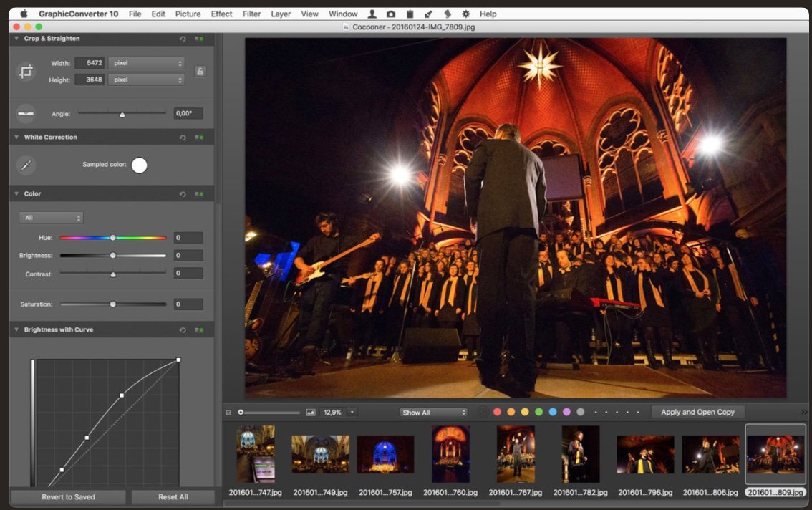This screenshot has height=510, width=812.
Task: Click the Angle value field
Action: 188,113
